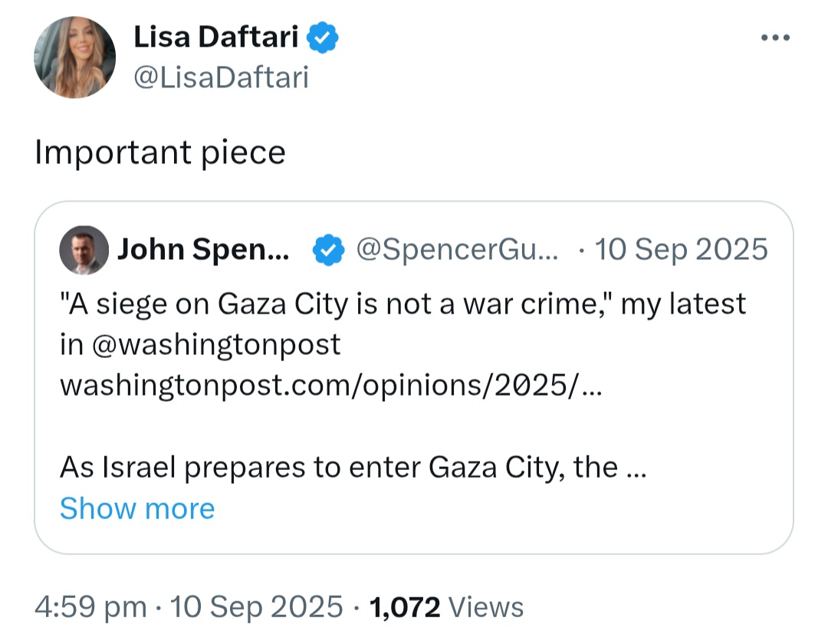Click the "A siege on Gaza City" quote line
828x644 pixels.
(402, 304)
